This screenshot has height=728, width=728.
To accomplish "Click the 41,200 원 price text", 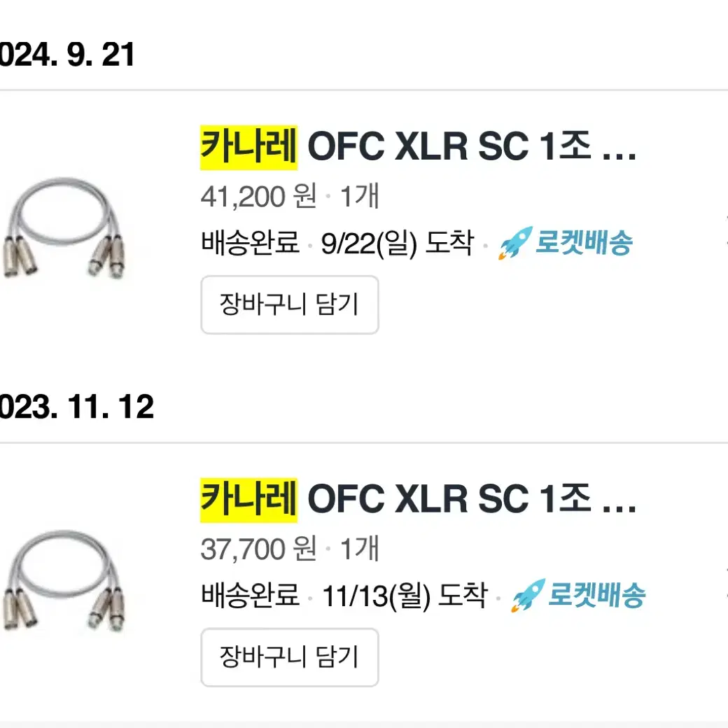I will pos(259,197).
